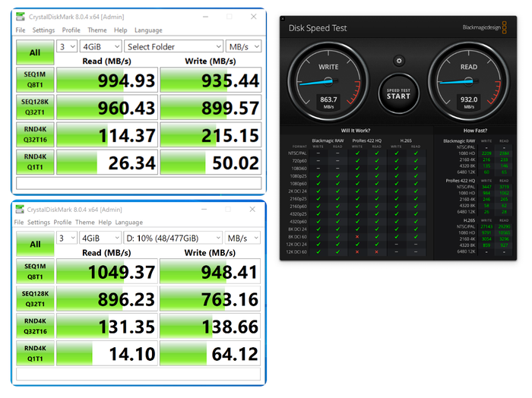The width and height of the screenshot is (532, 398).
Task: Open File menu in top CrystalDiskMark window
Action: (x=21, y=30)
